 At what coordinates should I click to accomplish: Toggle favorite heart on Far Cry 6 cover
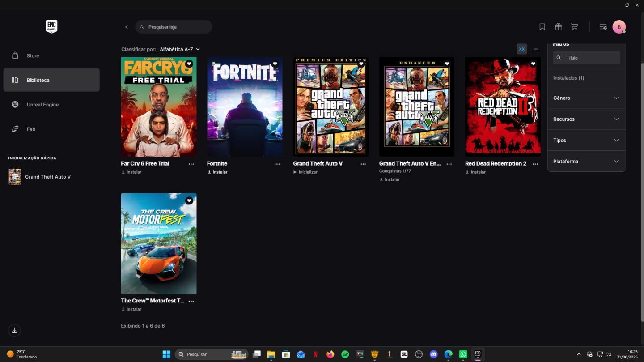click(189, 64)
